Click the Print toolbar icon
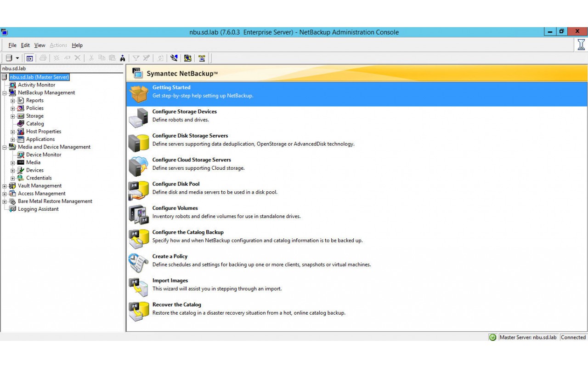This screenshot has height=368, width=588. tap(43, 58)
